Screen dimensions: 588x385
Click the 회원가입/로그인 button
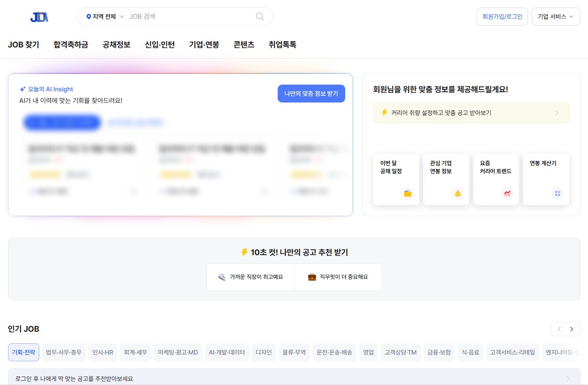point(502,16)
